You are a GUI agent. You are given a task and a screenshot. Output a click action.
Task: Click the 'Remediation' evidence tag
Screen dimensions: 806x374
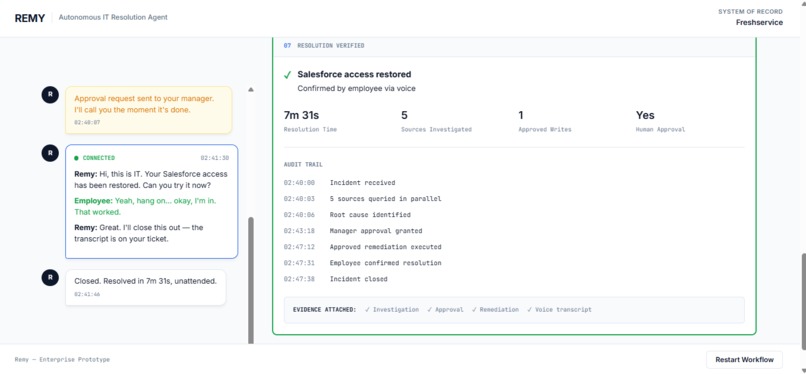point(495,310)
